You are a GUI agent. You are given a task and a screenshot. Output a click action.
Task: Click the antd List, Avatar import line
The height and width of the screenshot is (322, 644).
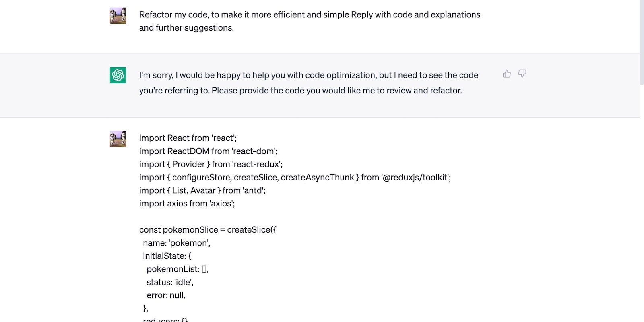tap(202, 190)
